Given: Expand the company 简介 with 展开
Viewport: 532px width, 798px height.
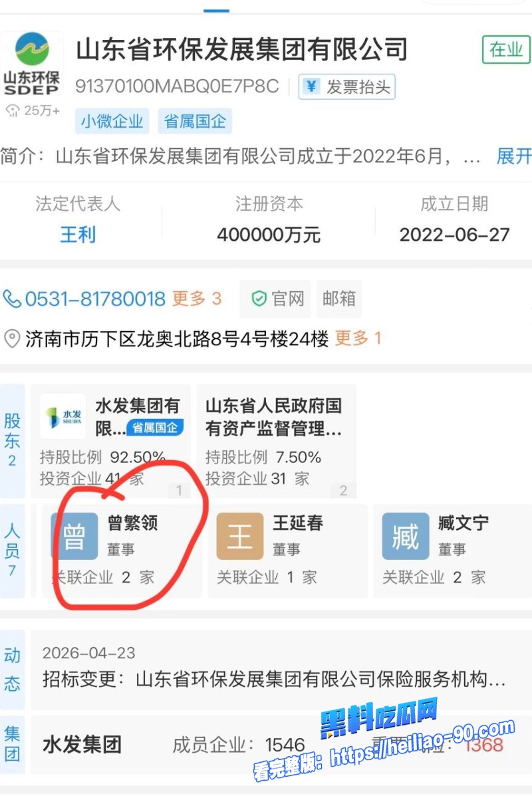Looking at the screenshot, I should [514, 156].
